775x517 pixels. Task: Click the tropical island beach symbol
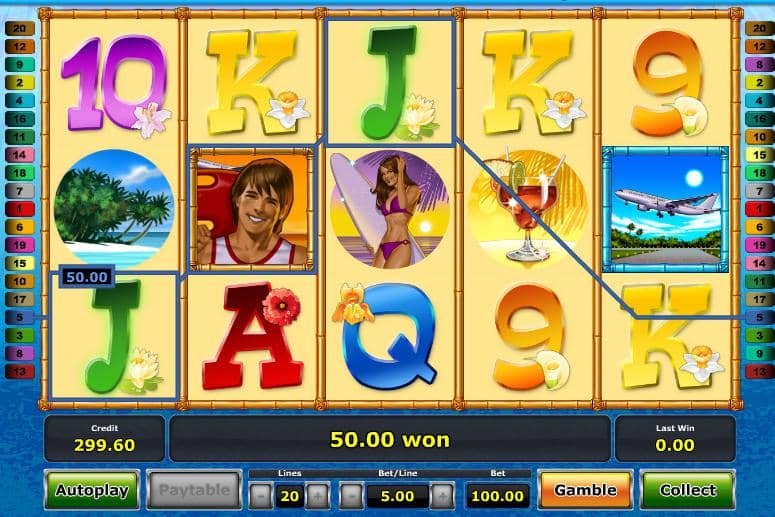pyautogui.click(x=114, y=208)
